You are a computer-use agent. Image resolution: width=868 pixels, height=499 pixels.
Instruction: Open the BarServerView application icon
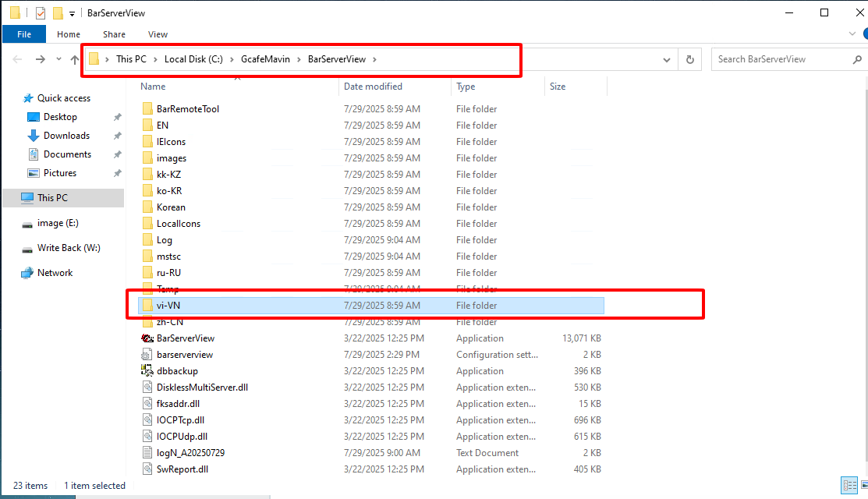(147, 338)
